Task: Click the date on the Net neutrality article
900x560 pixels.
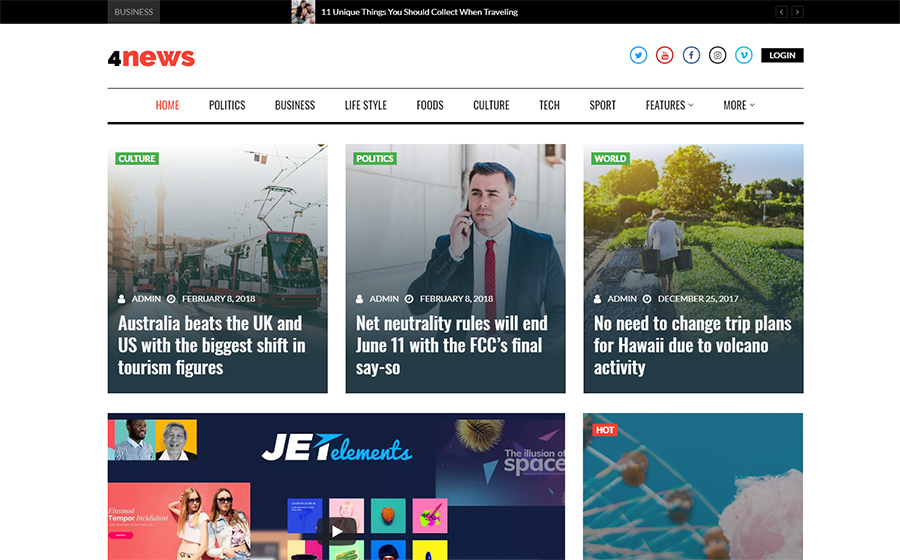Action: point(456,299)
